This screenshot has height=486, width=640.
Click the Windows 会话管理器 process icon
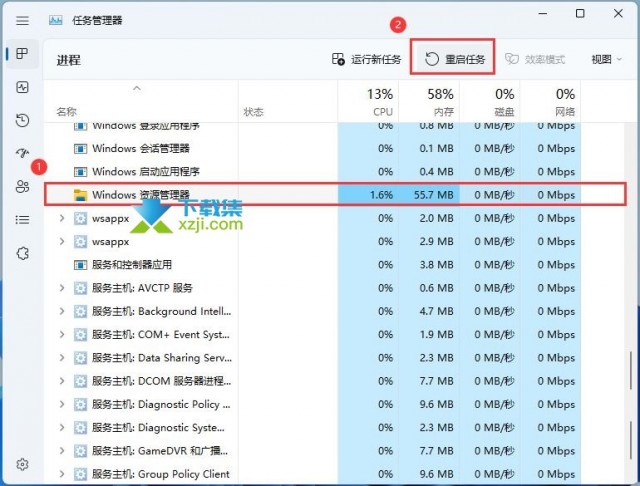(x=80, y=149)
